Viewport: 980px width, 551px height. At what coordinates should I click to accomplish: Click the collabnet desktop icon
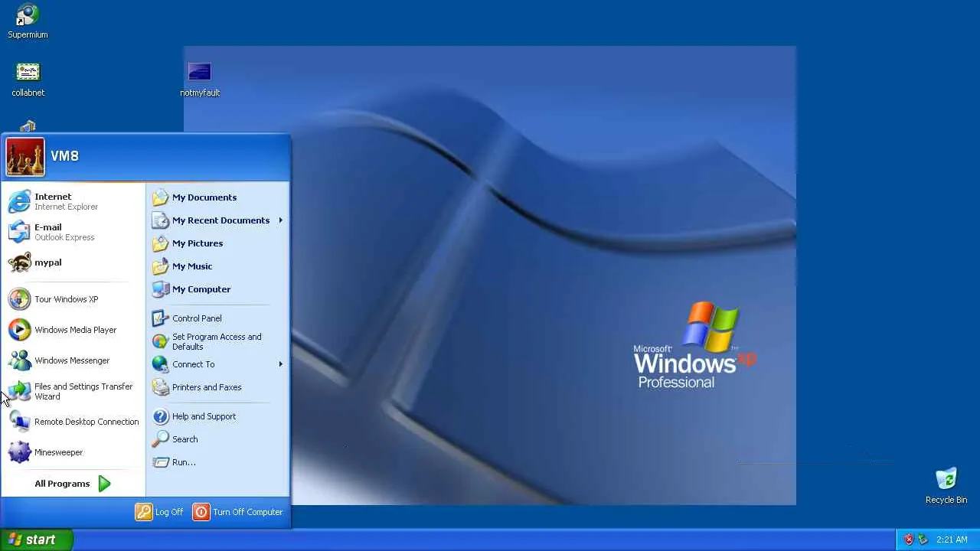pyautogui.click(x=28, y=80)
